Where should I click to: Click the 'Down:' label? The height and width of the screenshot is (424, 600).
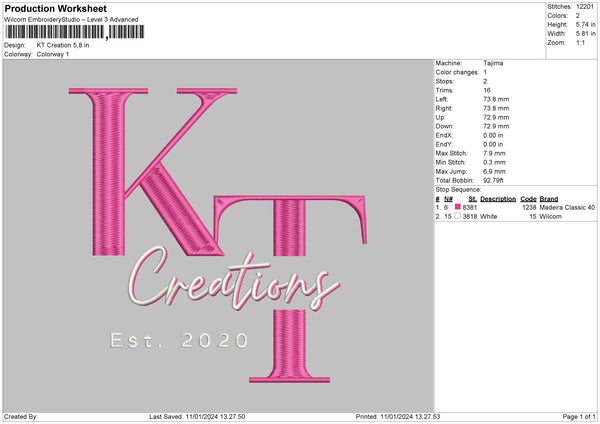click(x=445, y=126)
